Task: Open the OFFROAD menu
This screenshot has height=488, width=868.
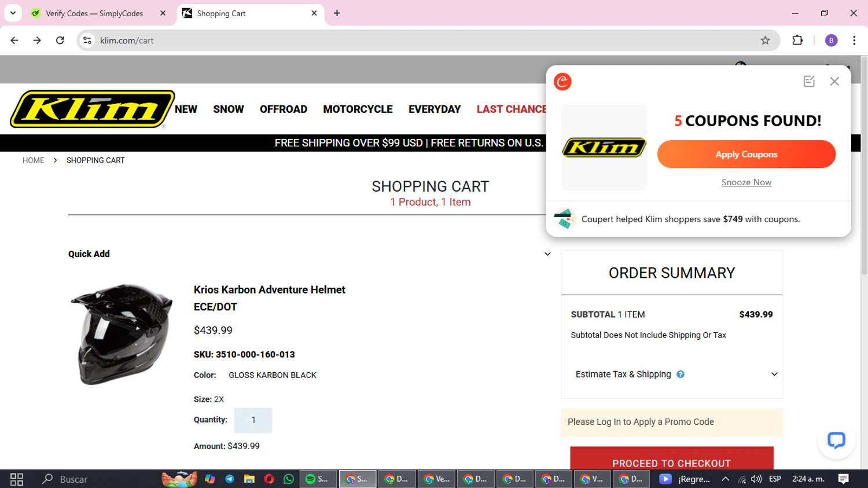Action: (284, 109)
